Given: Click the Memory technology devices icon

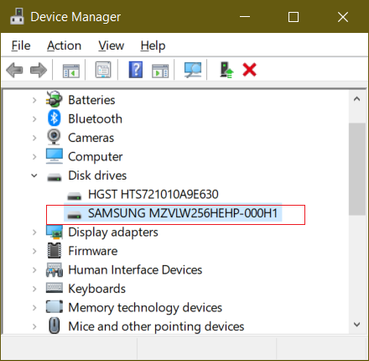Looking at the screenshot, I should [x=54, y=307].
